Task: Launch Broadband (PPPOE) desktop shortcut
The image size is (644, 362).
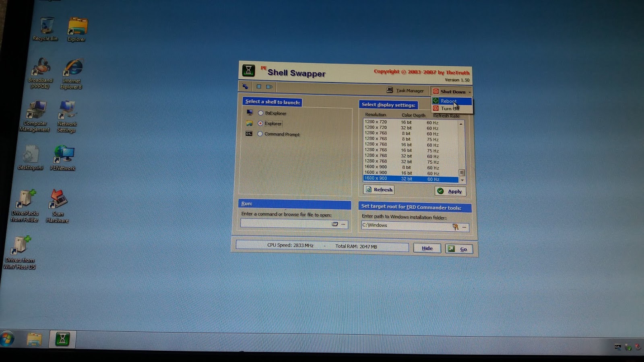Action: [40, 73]
